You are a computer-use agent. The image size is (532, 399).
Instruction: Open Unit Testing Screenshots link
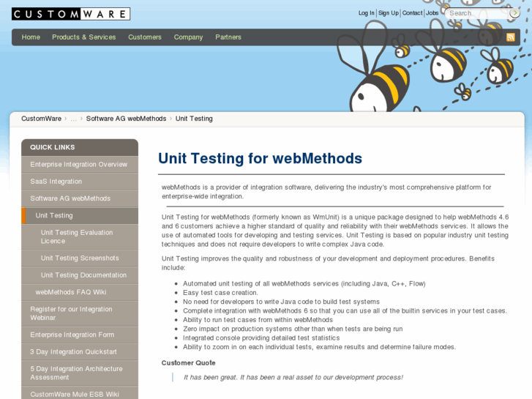coord(80,258)
